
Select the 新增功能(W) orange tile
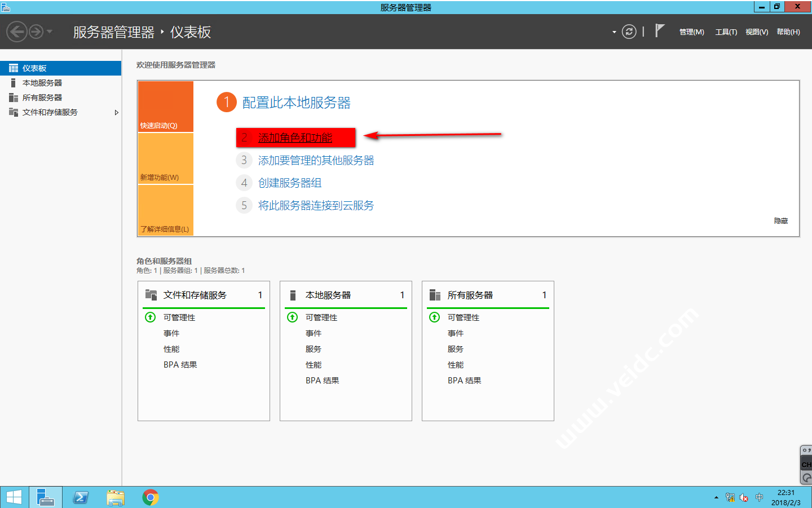165,159
